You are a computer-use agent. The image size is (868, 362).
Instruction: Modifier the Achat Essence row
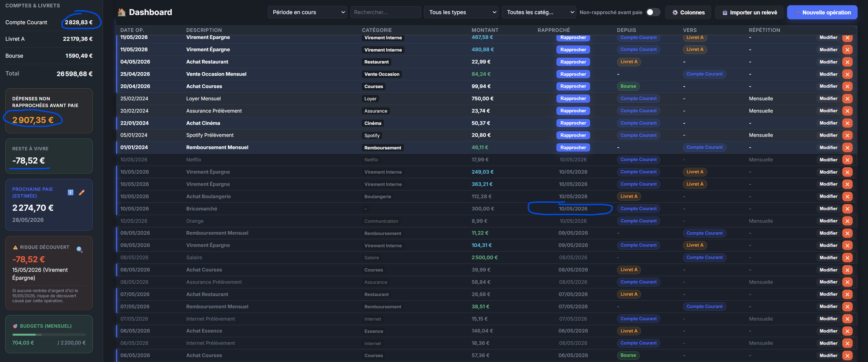coord(828,331)
